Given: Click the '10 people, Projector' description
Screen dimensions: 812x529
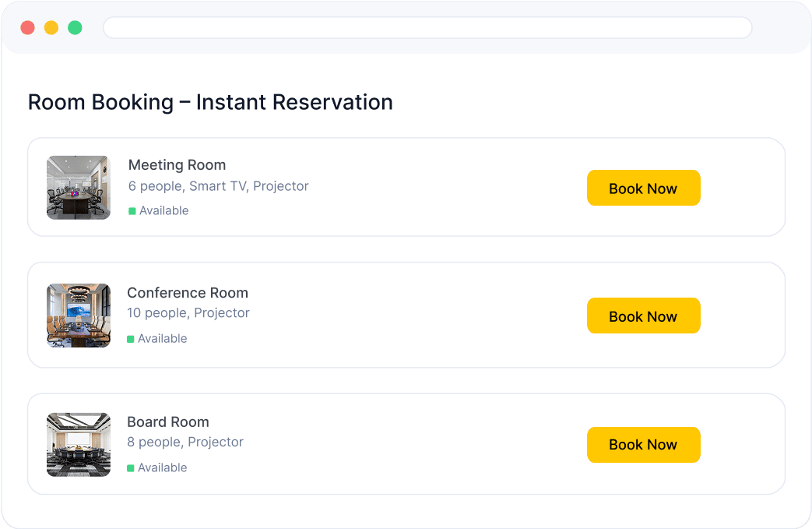Looking at the screenshot, I should coord(188,313).
